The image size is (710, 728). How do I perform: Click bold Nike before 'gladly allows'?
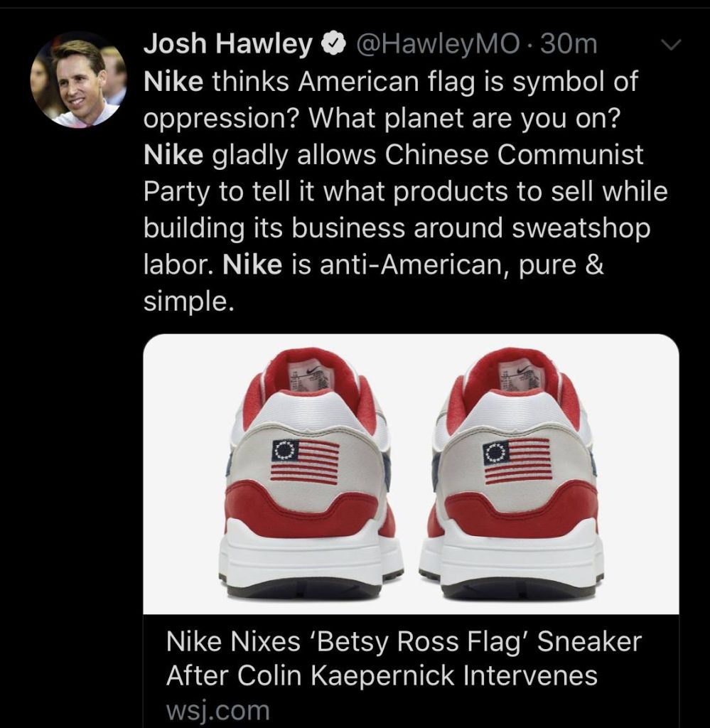(x=173, y=154)
